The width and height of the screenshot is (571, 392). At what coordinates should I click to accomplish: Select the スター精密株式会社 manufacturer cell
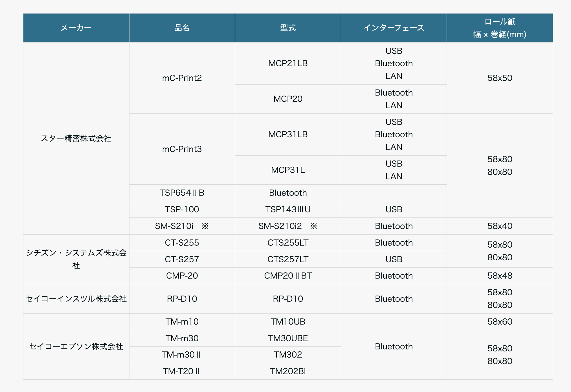76,139
